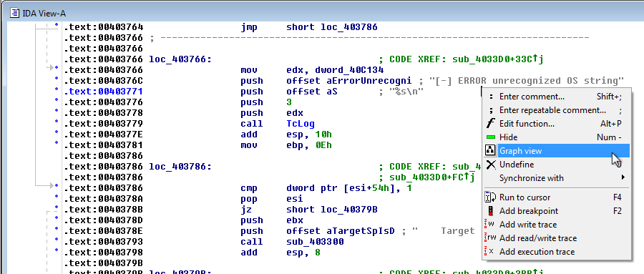Image resolution: width=644 pixels, height=274 pixels.
Task: Expand the Synchronize with submenu arrow
Action: tap(623, 178)
